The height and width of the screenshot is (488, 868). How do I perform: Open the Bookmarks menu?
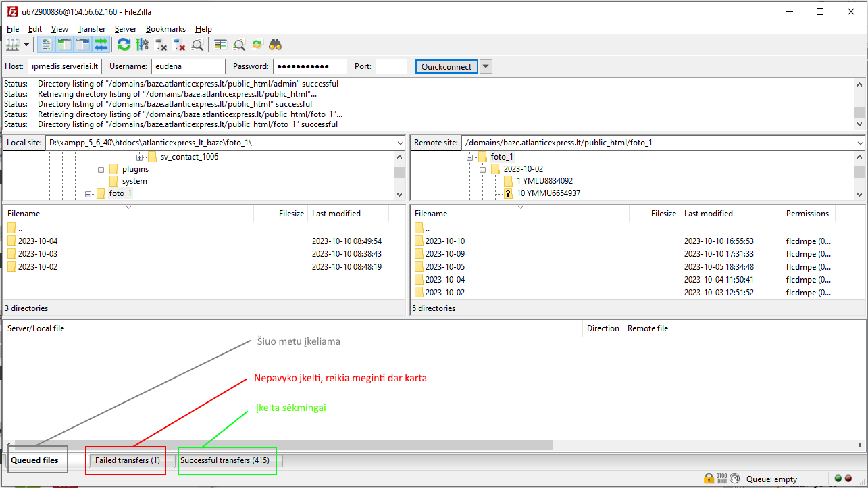click(x=165, y=29)
